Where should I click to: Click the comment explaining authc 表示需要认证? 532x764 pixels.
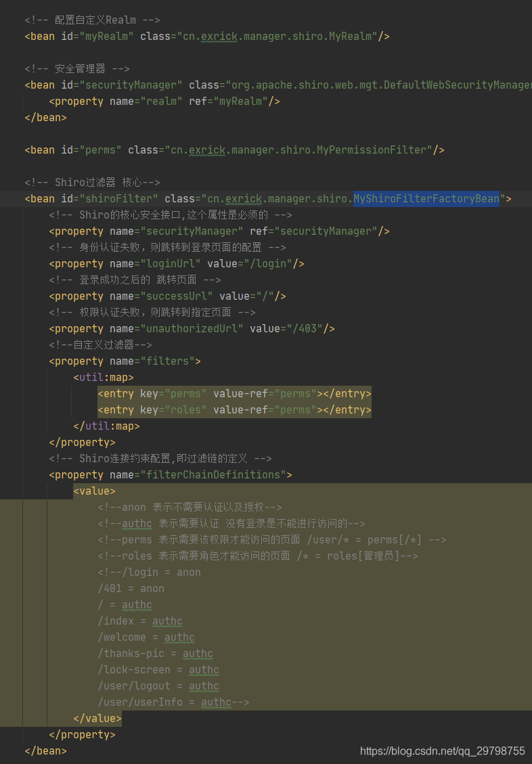click(231, 524)
